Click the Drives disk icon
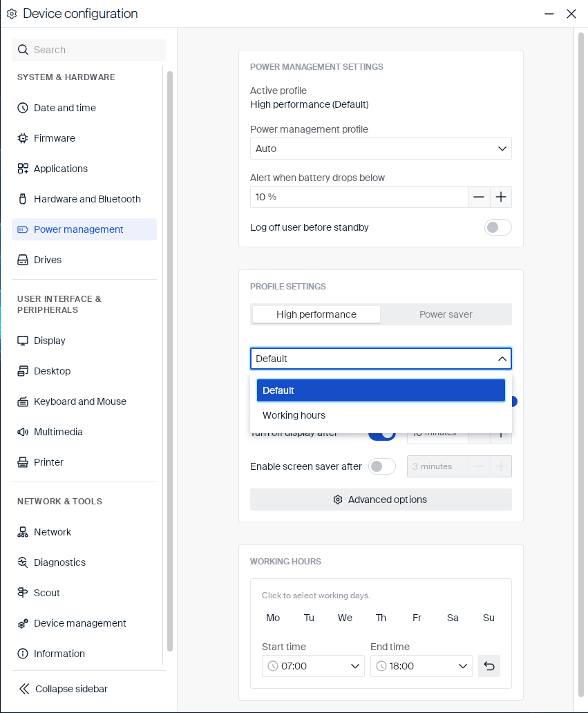 pos(23,260)
